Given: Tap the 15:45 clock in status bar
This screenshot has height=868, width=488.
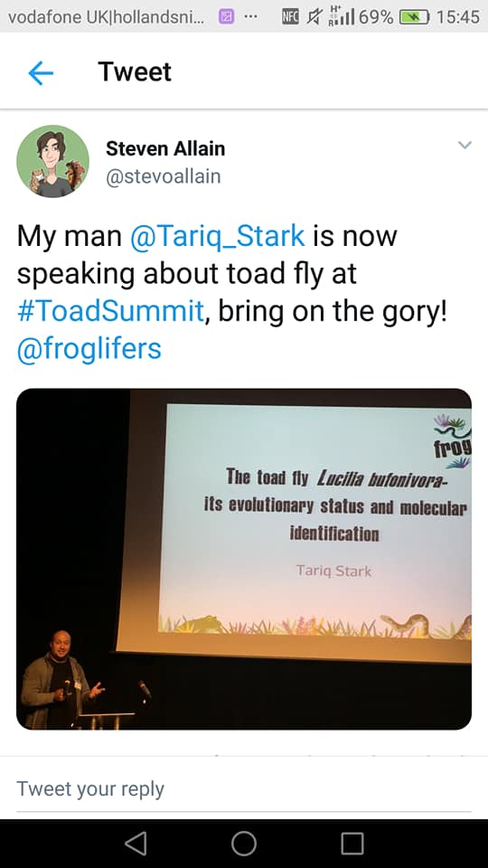Looking at the screenshot, I should (x=457, y=16).
